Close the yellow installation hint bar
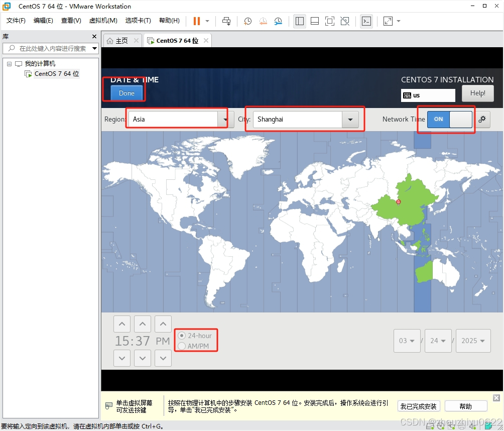Viewport: 504px width, 431px height. pos(496,398)
